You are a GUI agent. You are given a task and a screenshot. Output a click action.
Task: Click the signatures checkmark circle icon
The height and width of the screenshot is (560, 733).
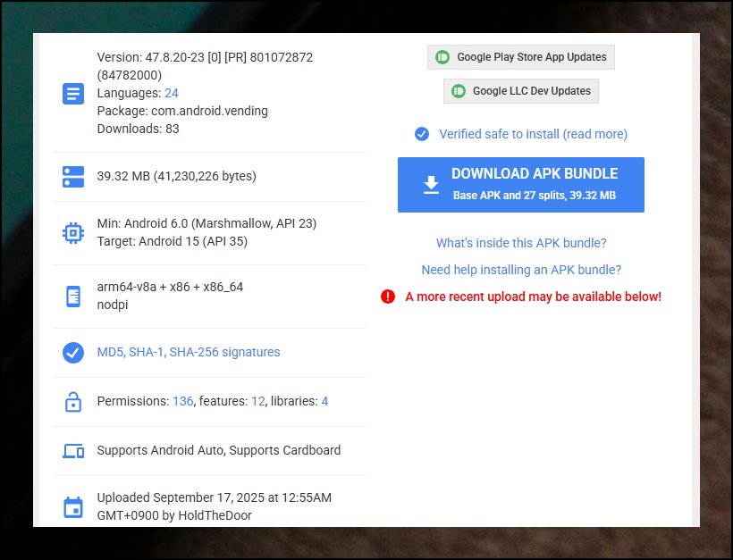pos(73,353)
